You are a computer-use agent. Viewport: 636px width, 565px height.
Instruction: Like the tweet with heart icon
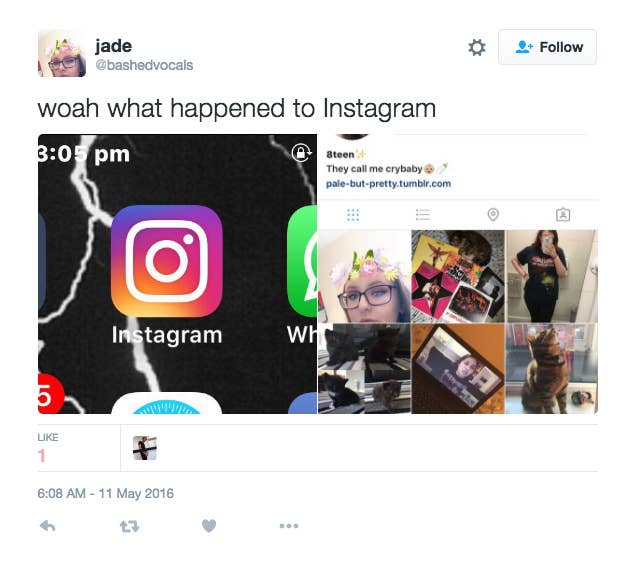209,526
